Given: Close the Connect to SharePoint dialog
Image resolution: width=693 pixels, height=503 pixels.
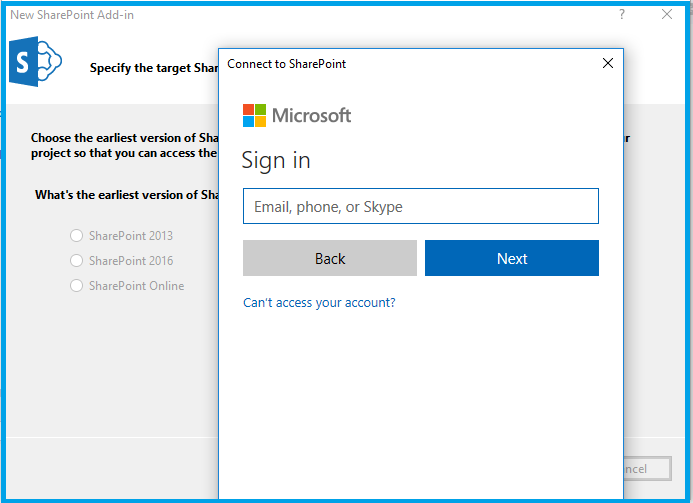Looking at the screenshot, I should tap(608, 63).
